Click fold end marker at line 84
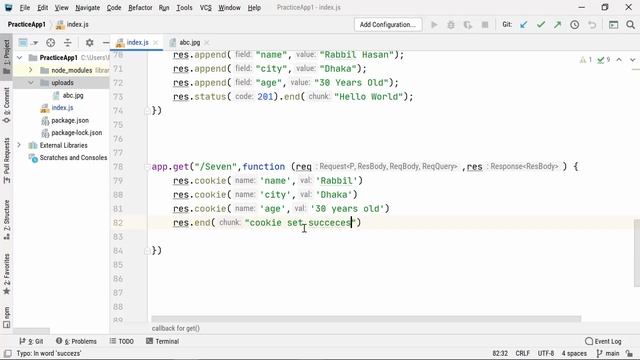Viewport: 640px width, 360px height. [147, 251]
